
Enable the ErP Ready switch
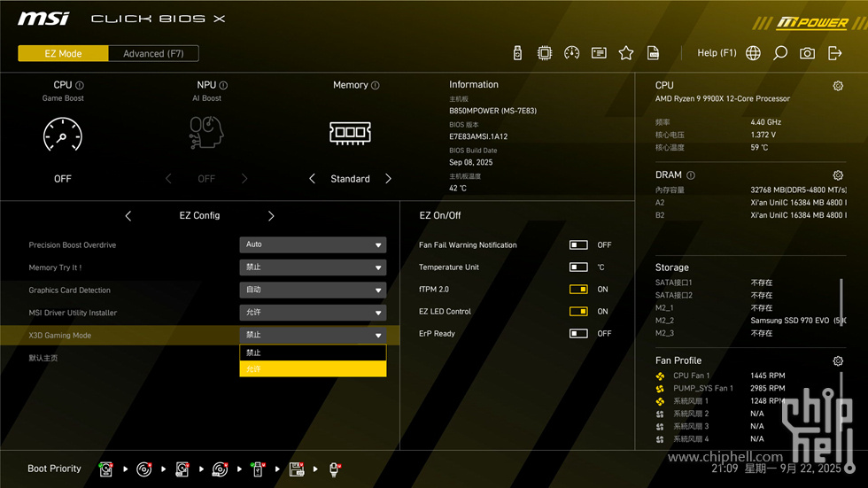pos(578,334)
